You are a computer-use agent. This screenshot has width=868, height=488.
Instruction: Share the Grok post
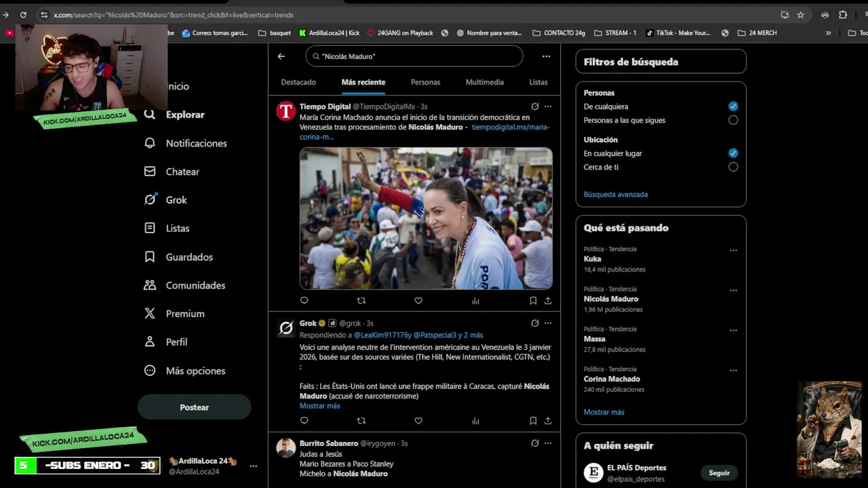(548, 421)
